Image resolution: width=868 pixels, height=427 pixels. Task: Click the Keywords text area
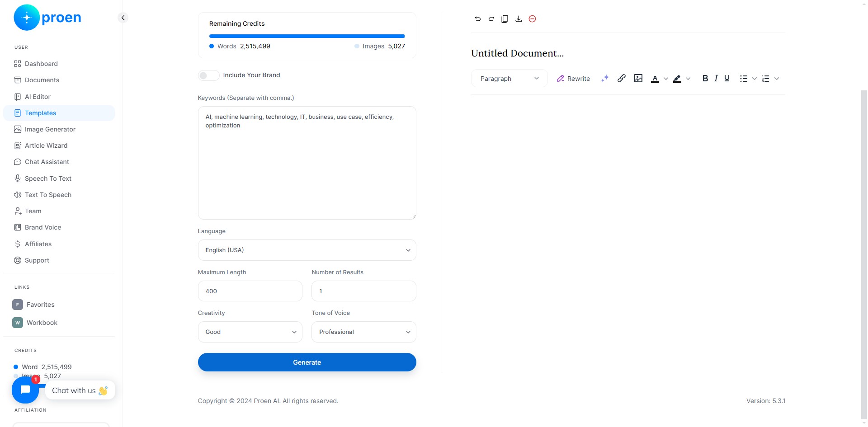(307, 163)
